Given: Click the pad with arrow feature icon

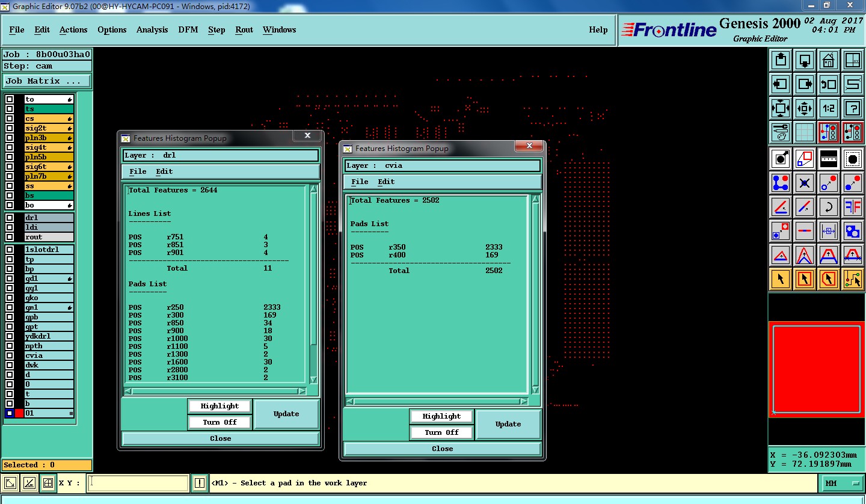Looking at the screenshot, I should pos(780,159).
